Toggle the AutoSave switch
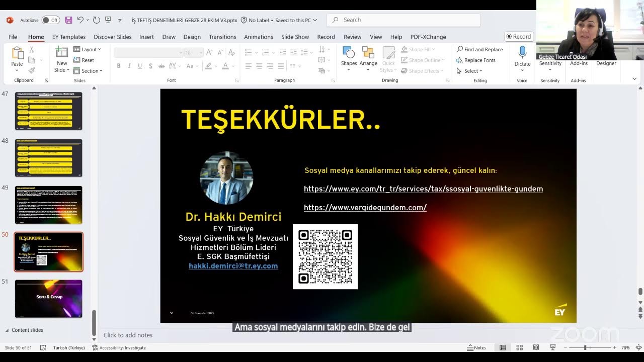 [50, 20]
